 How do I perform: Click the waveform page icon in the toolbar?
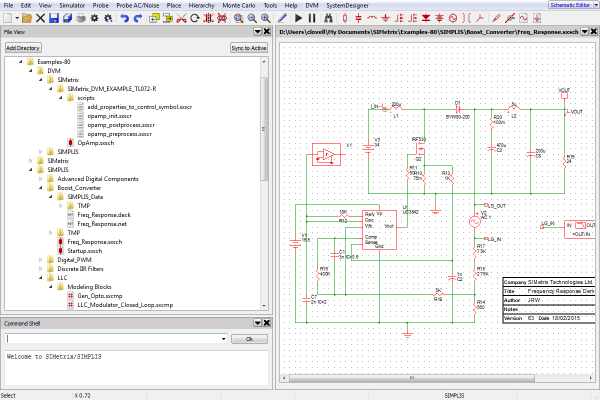tap(523, 18)
